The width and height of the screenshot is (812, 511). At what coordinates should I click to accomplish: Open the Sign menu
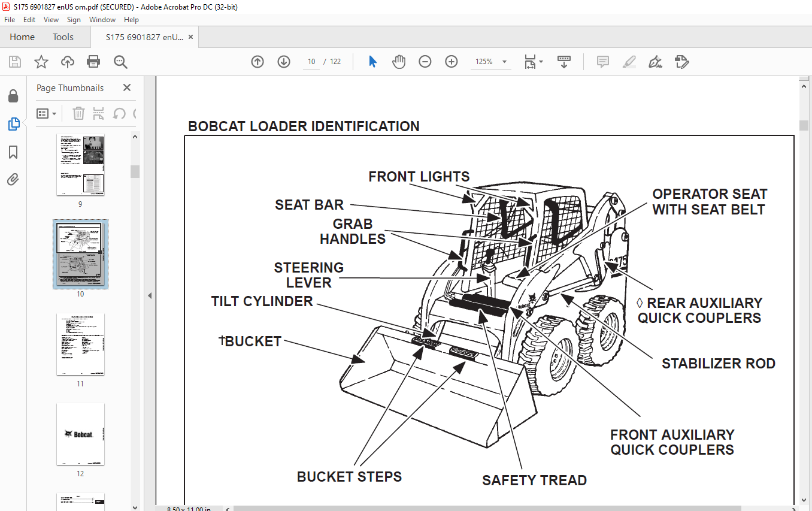tap(74, 20)
